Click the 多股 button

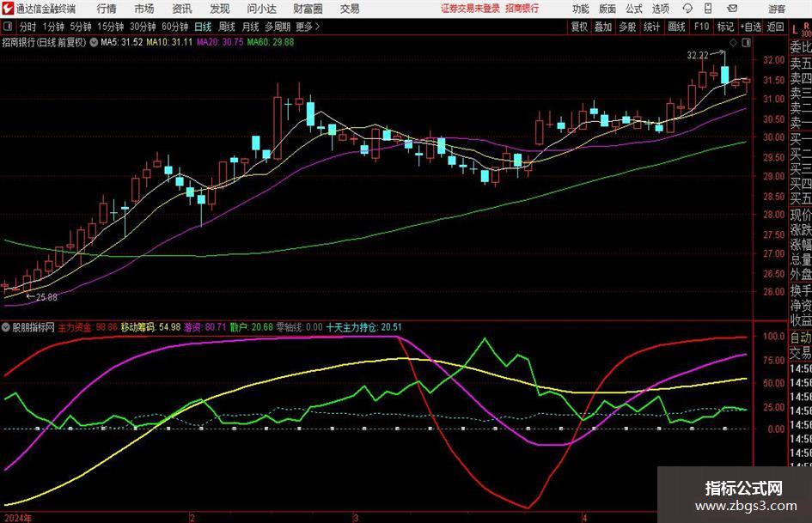[627, 27]
